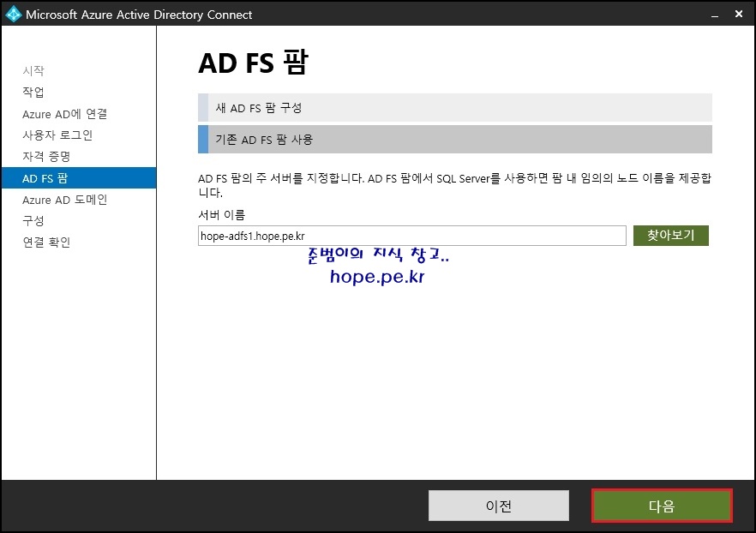Go to 'Azure AD에 연결' step
Screen dimensions: 756x533
coord(64,114)
